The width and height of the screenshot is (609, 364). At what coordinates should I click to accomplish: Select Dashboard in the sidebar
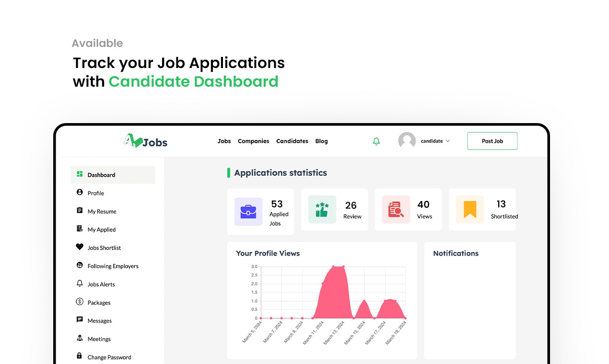(113, 175)
